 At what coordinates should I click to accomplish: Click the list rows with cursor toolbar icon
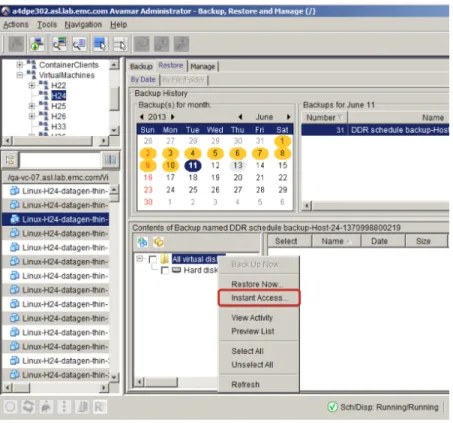click(120, 44)
